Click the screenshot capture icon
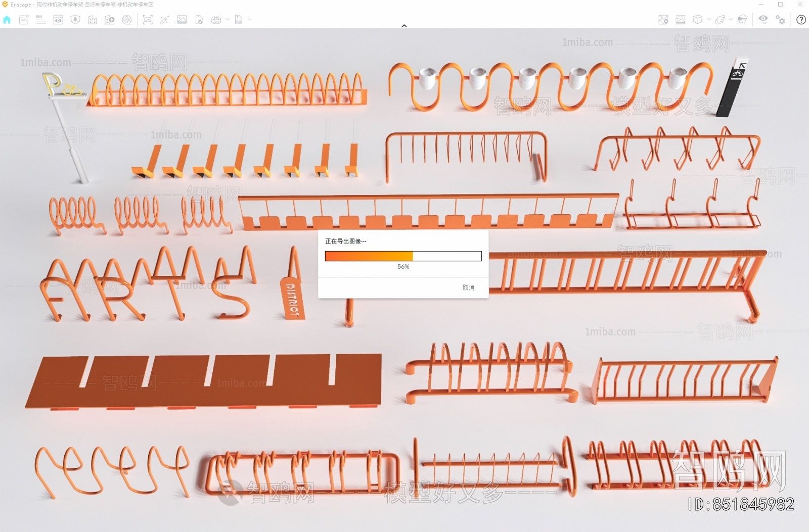Image resolution: width=809 pixels, height=532 pixels. click(x=148, y=20)
